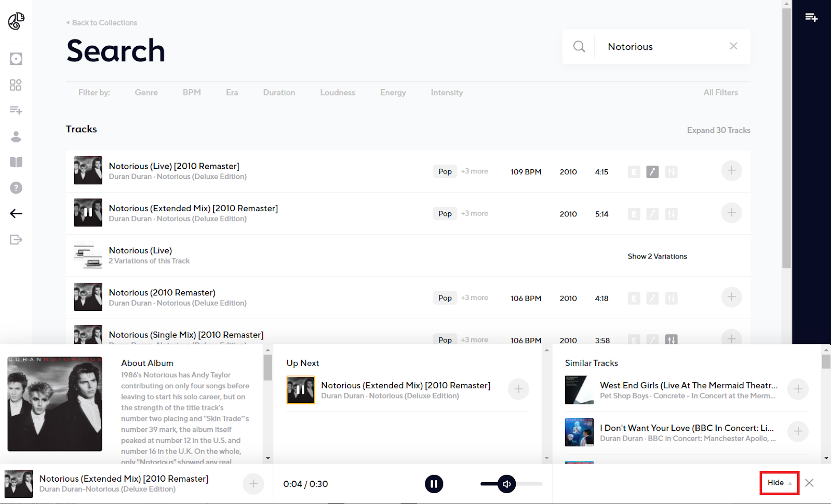Add Notorious (2010 Remaster) to playlist

coord(731,297)
